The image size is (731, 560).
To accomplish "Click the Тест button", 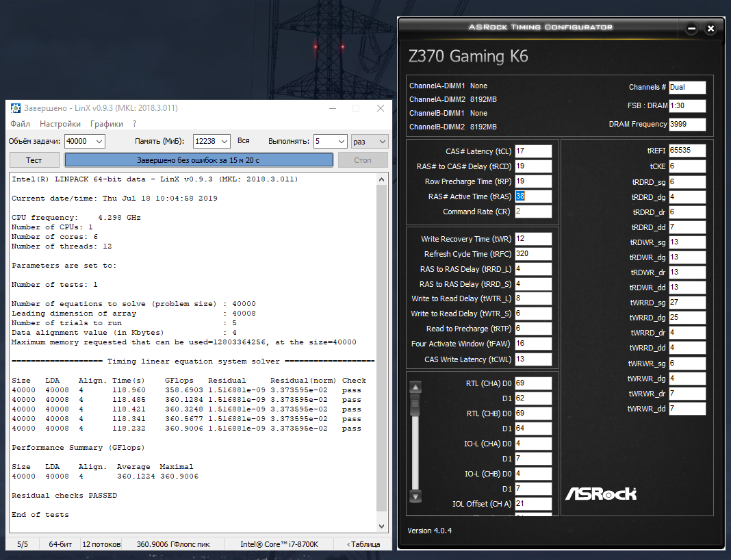I will tap(34, 160).
